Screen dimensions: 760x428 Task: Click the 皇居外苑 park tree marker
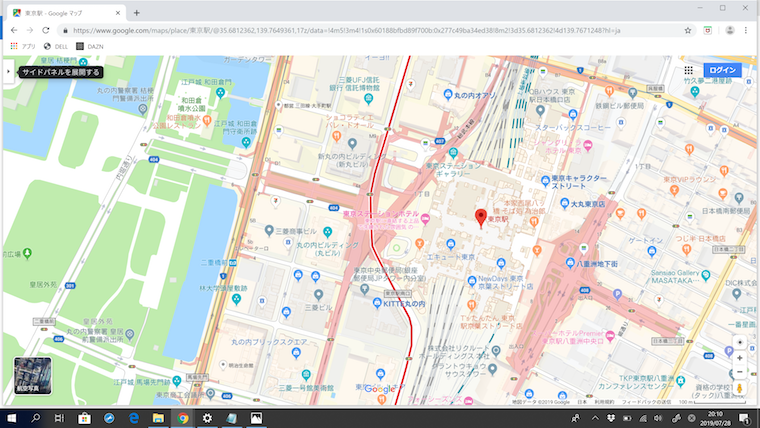[x=28, y=253]
